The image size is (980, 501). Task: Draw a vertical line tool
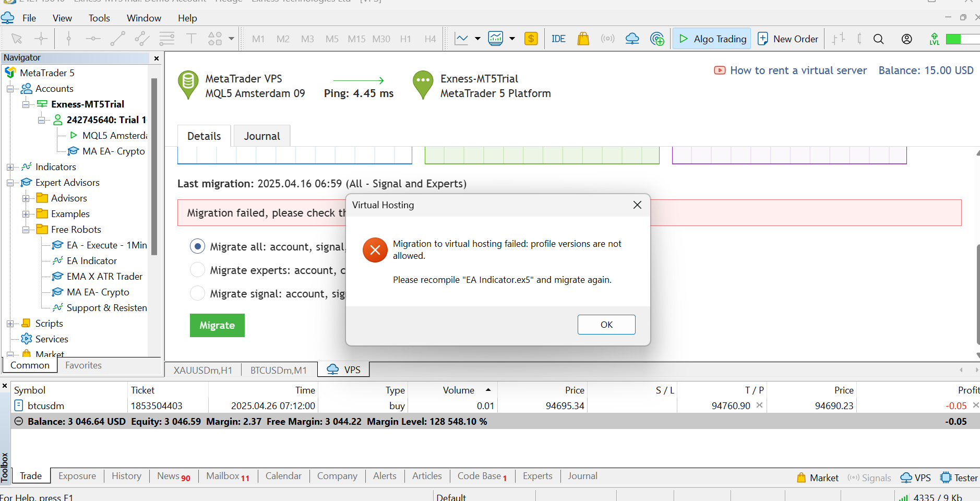(x=68, y=39)
